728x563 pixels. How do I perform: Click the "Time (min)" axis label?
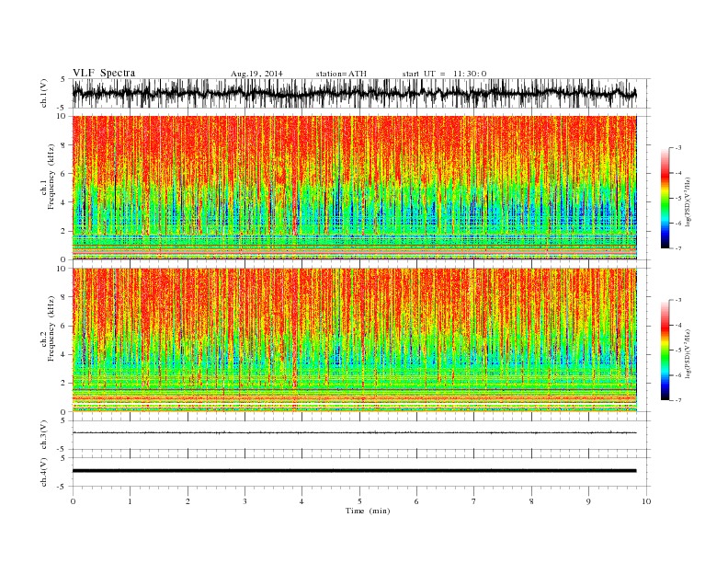368,511
